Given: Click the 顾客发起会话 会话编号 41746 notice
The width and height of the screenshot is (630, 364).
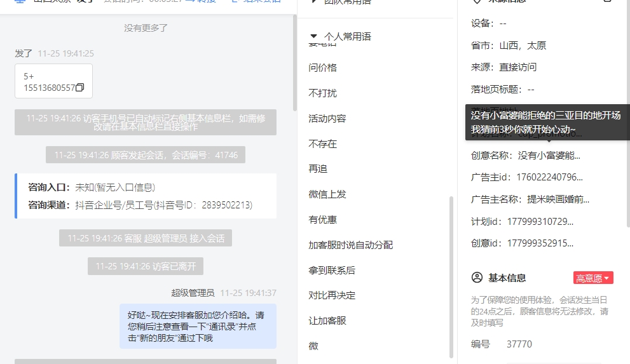Looking at the screenshot, I should pos(146,155).
